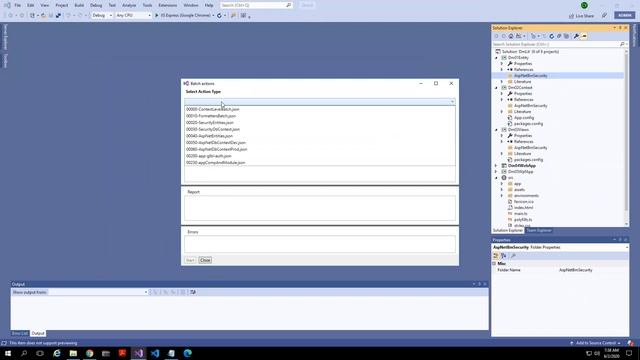Expand the app folder under src

(x=502, y=184)
